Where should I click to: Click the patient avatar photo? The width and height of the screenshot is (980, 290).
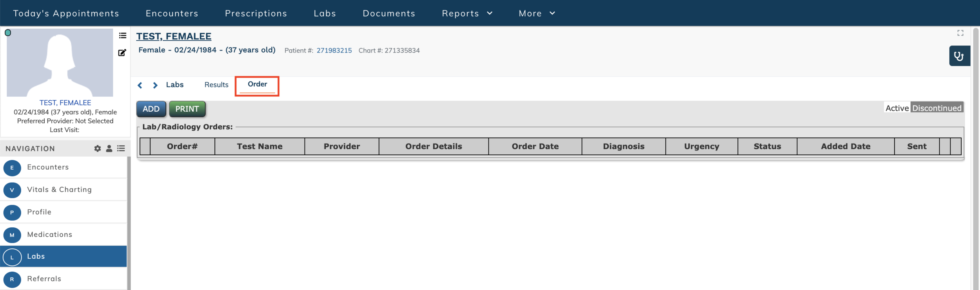click(60, 63)
